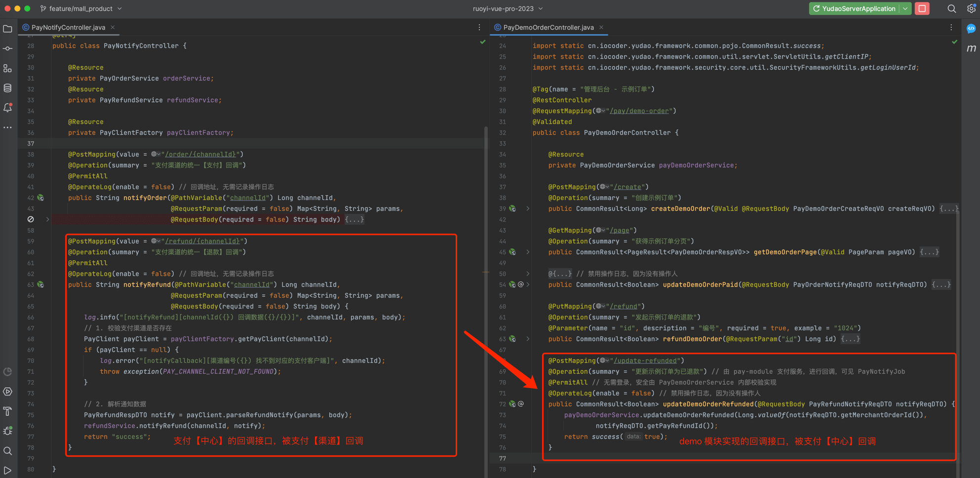Open the Maven tool window

(971, 48)
